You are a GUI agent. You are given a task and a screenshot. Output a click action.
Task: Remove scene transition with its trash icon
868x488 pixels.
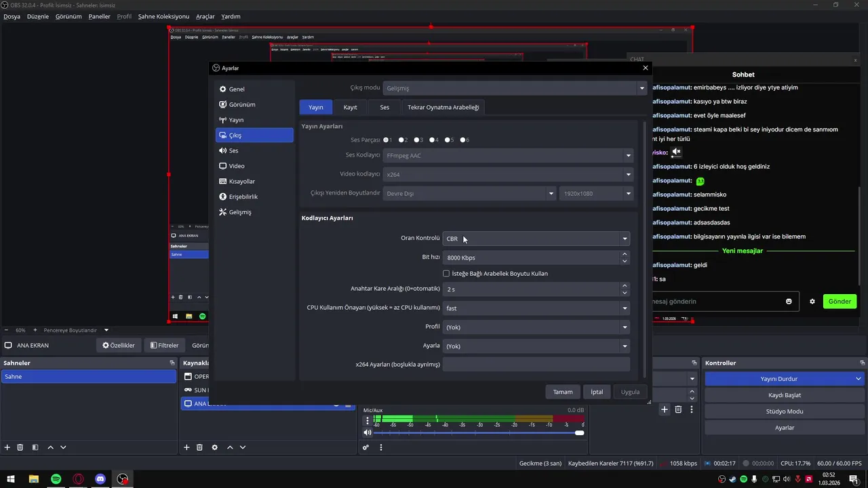tap(678, 409)
